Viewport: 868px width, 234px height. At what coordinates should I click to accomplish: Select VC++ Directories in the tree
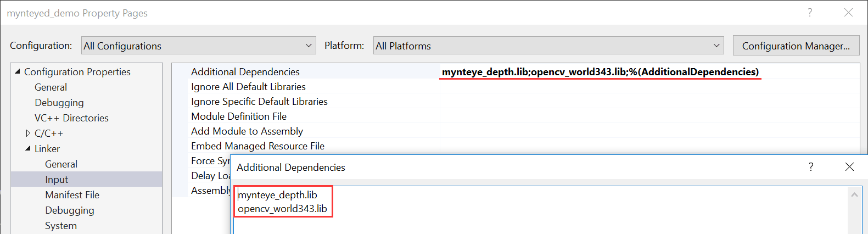click(71, 118)
